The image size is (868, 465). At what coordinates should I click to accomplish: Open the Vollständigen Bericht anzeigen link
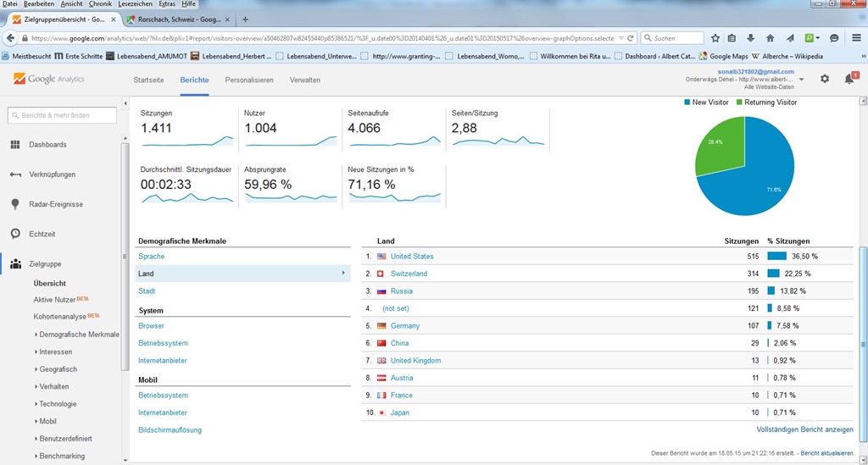click(804, 430)
